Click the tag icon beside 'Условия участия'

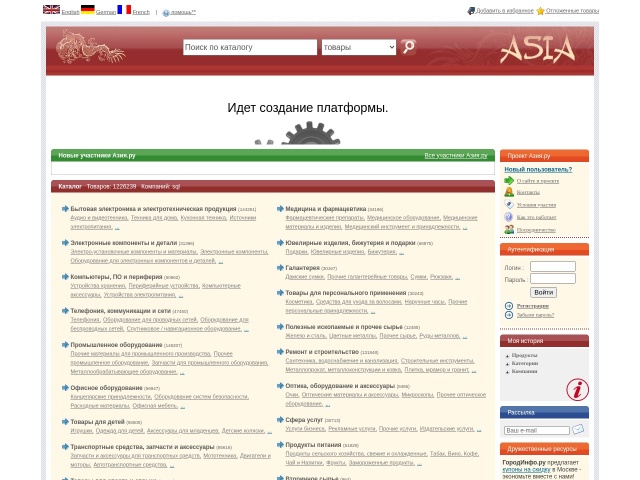[509, 204]
